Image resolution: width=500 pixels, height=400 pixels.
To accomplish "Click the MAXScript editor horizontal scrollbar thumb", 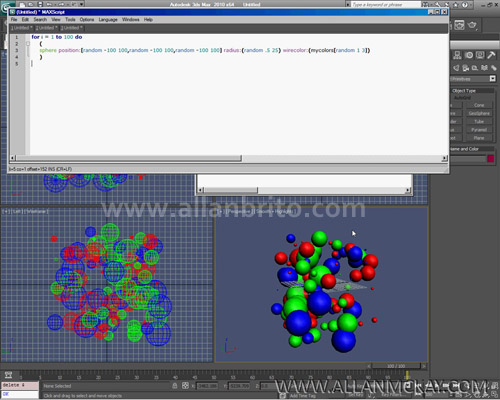I will [128, 158].
